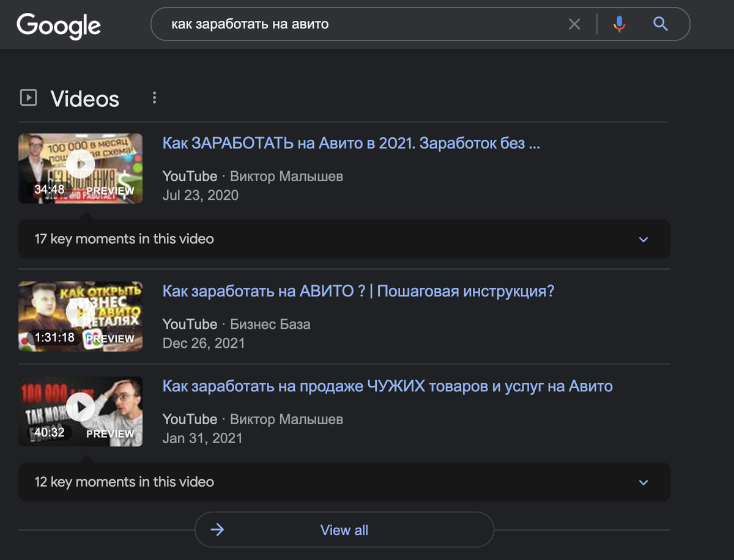Viewport: 734px width, 560px height.
Task: Play the 1:31:18 video thumbnail
Action: pyautogui.click(x=81, y=316)
